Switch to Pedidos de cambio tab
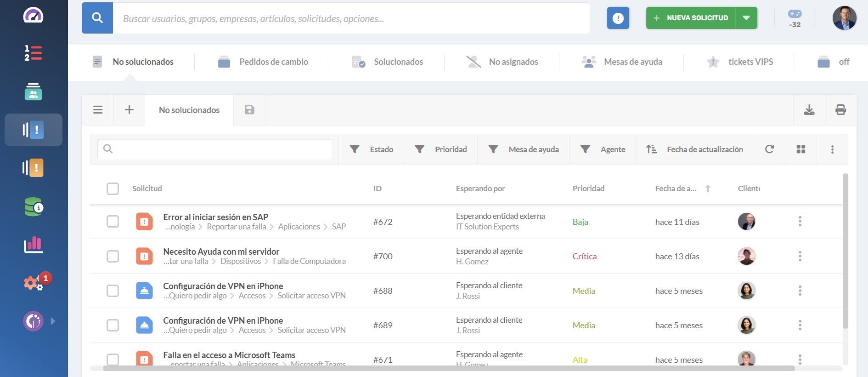 pyautogui.click(x=263, y=62)
